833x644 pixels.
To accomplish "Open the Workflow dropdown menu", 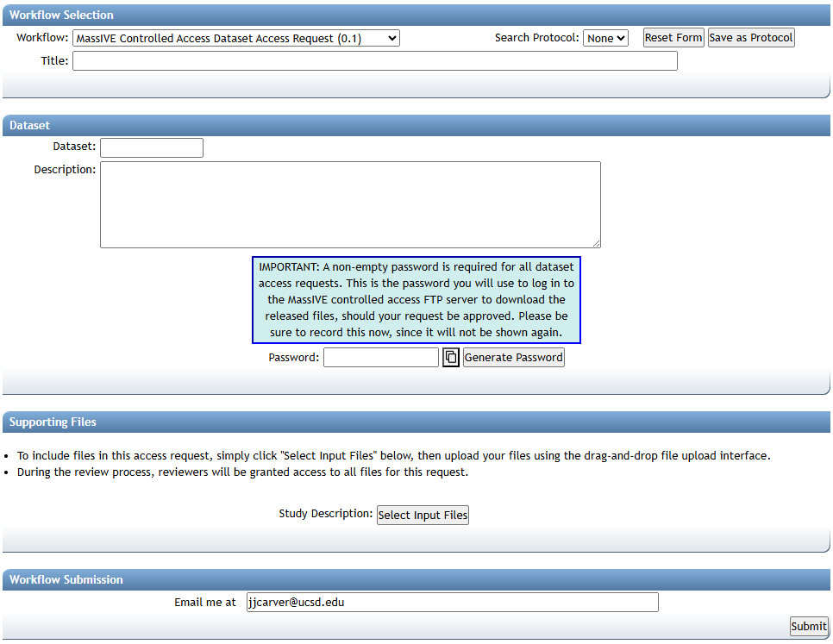I will tap(236, 38).
